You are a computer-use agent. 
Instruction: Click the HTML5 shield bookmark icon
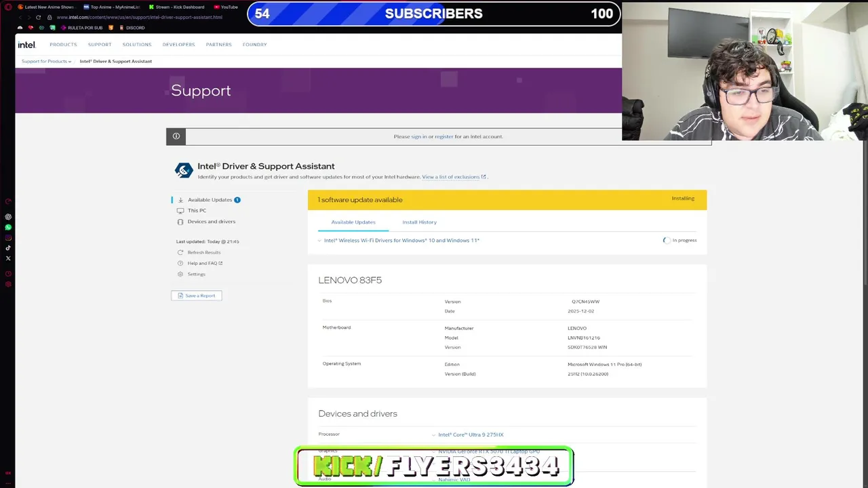click(111, 28)
